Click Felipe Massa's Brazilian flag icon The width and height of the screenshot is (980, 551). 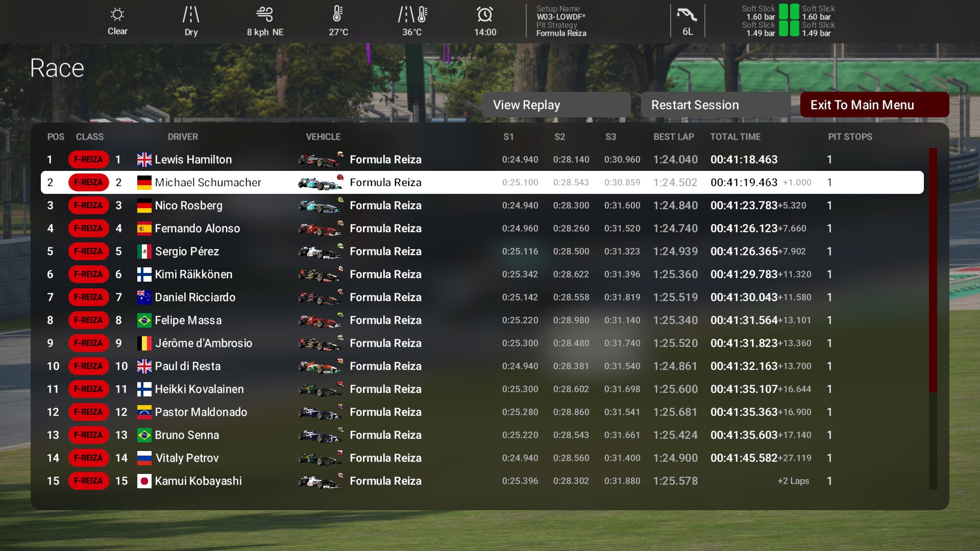[x=144, y=320]
